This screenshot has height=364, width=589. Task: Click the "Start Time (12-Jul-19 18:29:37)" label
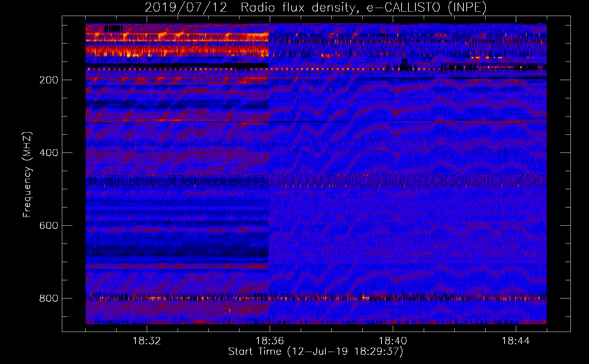tap(316, 352)
